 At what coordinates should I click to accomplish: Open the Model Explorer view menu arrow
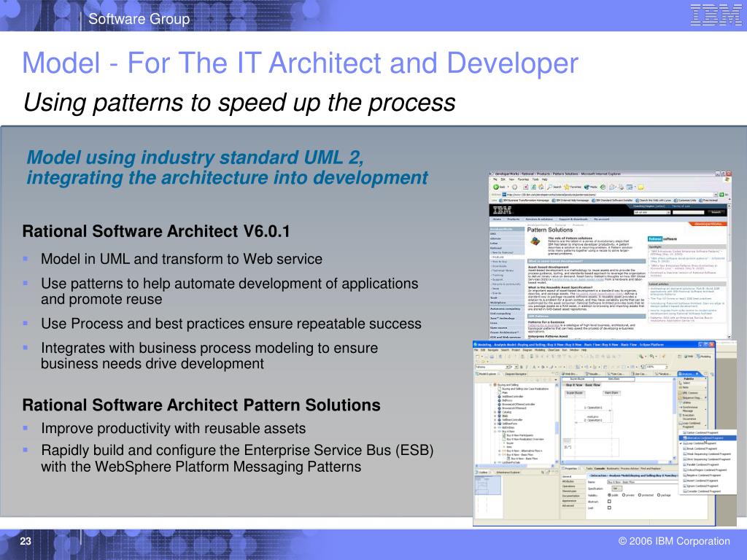(x=555, y=380)
